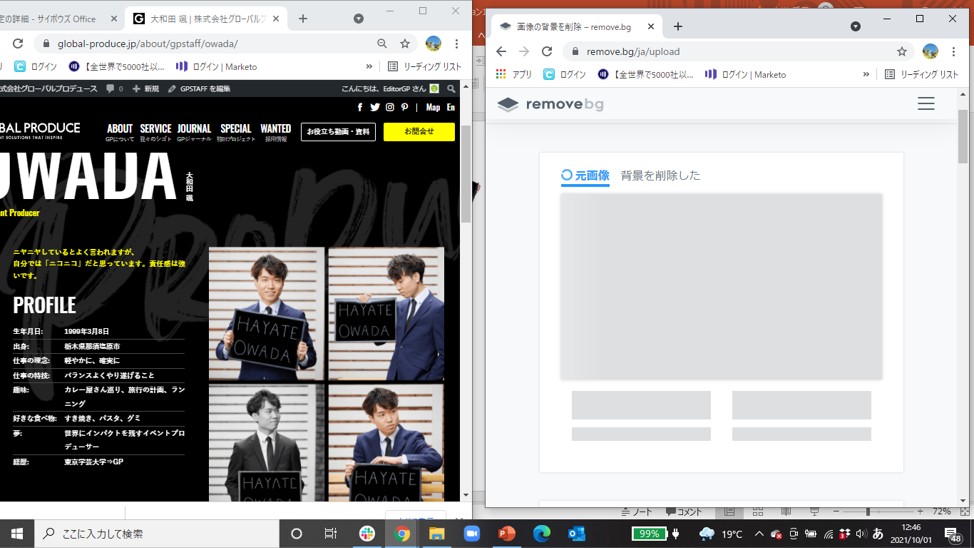Open tab search dropdown in left Chrome
This screenshot has height=548, width=974.
tap(358, 19)
